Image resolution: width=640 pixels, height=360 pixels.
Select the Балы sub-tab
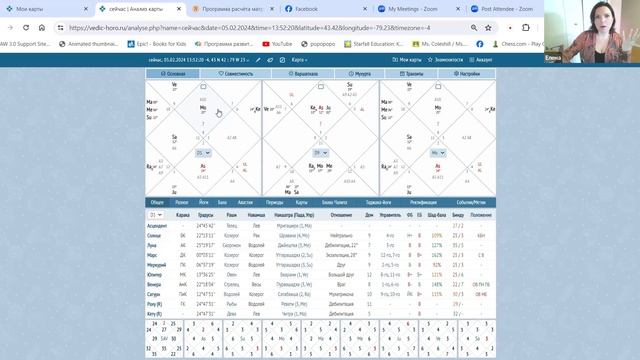tap(222, 202)
